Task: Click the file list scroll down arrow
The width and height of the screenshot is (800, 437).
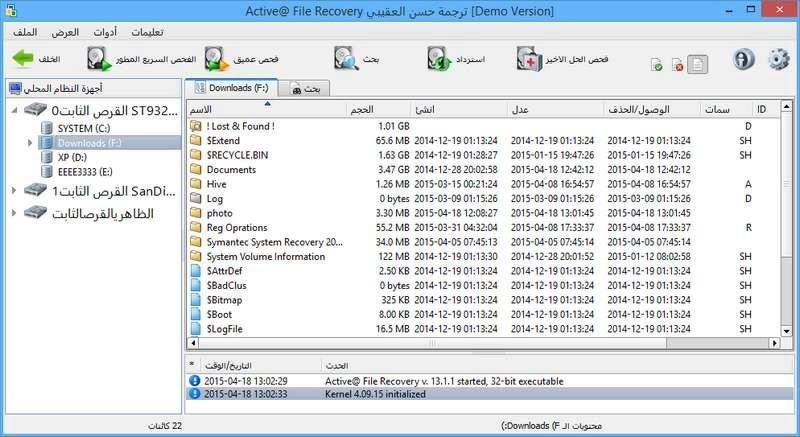Action: pos(786,331)
